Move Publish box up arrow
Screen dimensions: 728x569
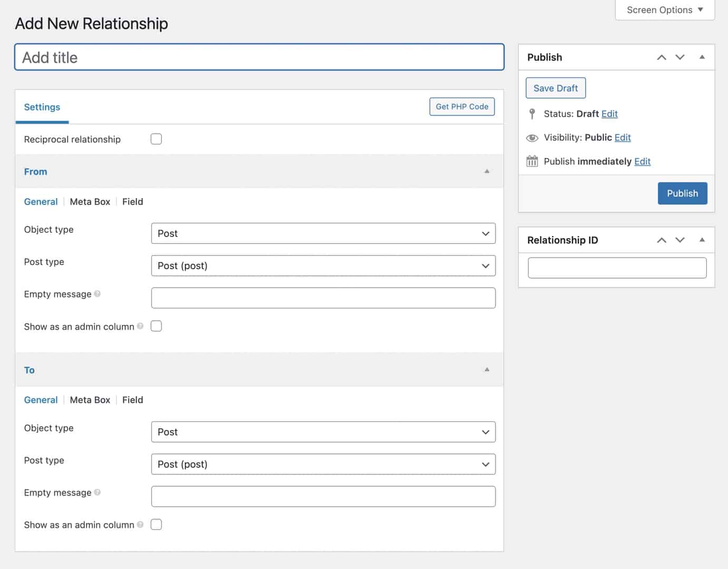(x=662, y=57)
